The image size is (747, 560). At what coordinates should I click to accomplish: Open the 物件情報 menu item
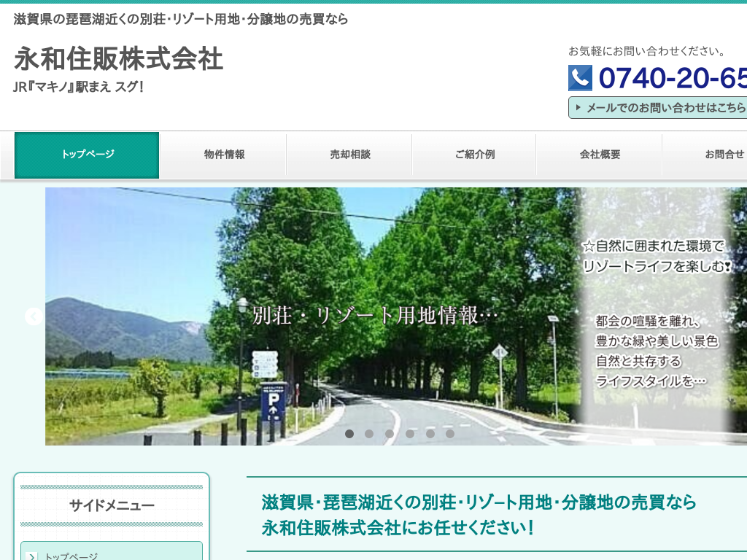pos(224,155)
